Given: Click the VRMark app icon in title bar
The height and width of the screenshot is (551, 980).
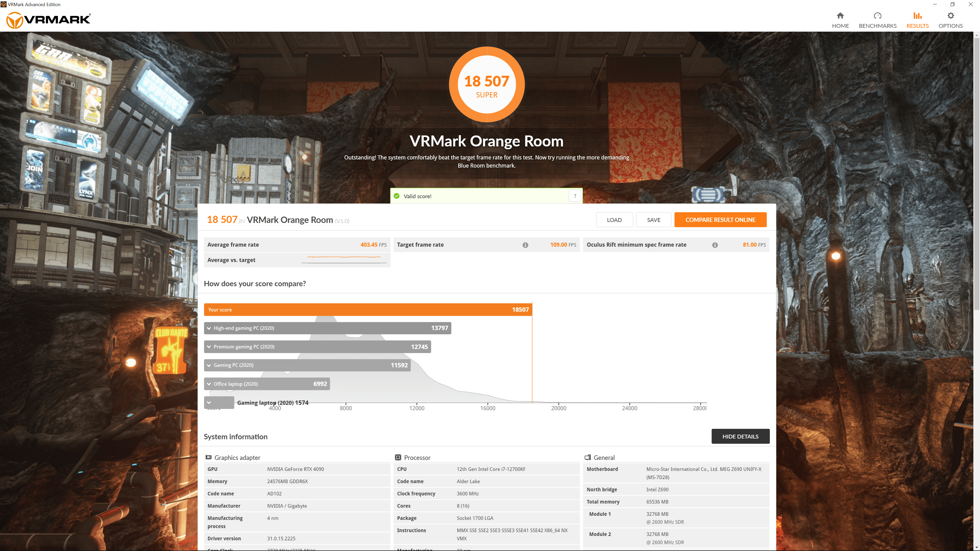Looking at the screenshot, I should coord(3,4).
